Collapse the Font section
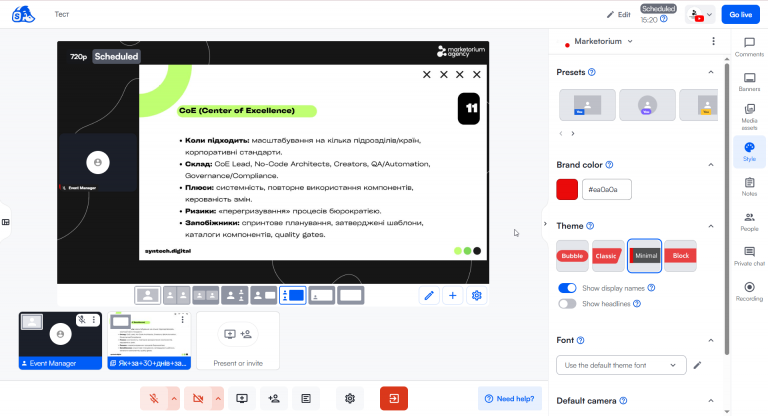 [x=711, y=340]
